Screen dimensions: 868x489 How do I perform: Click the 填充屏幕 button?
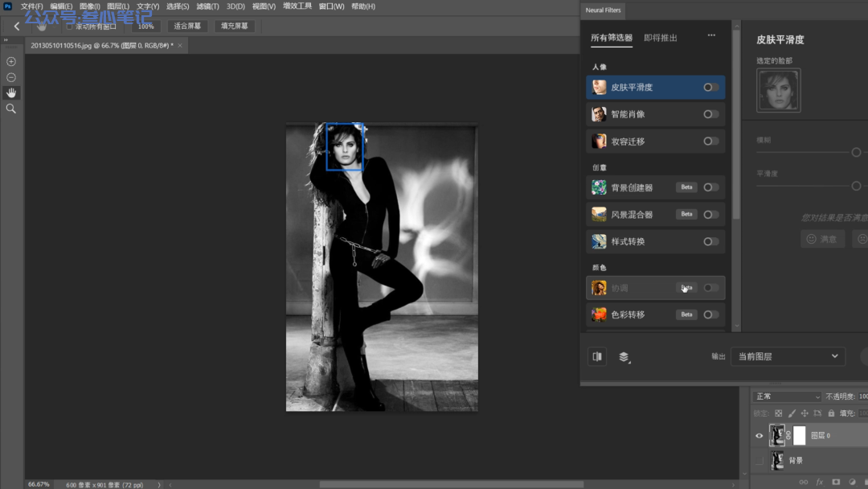234,26
